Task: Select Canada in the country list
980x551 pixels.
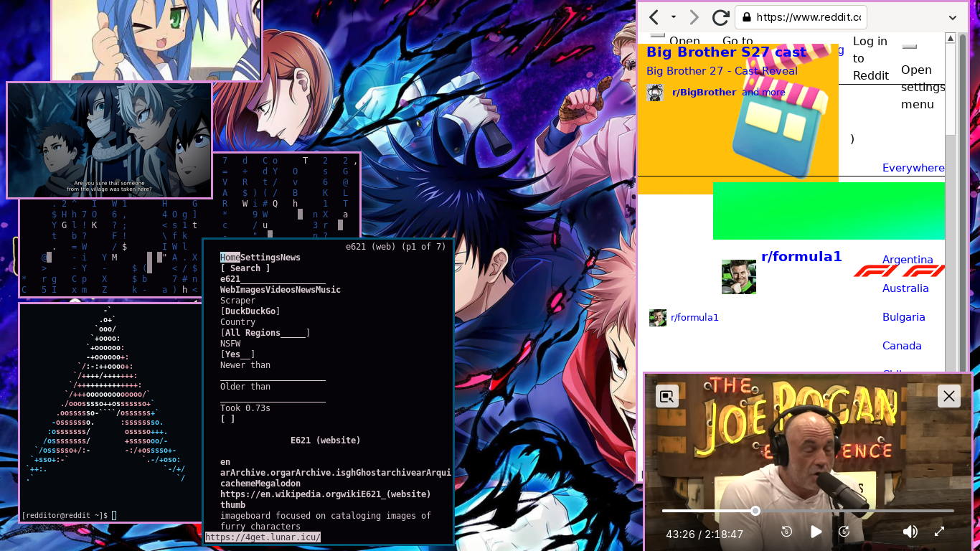Action: (x=902, y=345)
